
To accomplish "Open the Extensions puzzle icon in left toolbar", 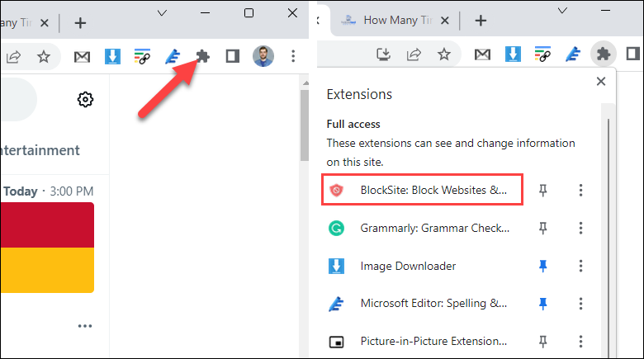I will pyautogui.click(x=203, y=56).
